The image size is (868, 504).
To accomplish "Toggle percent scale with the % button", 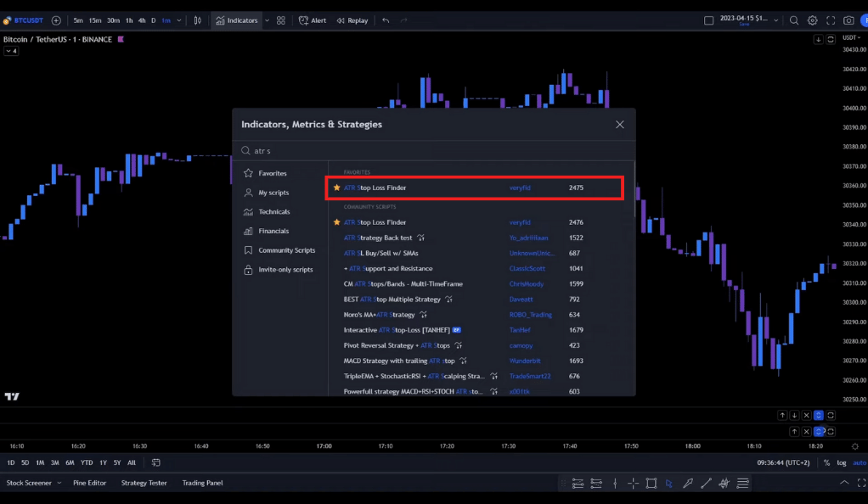I will click(x=827, y=462).
